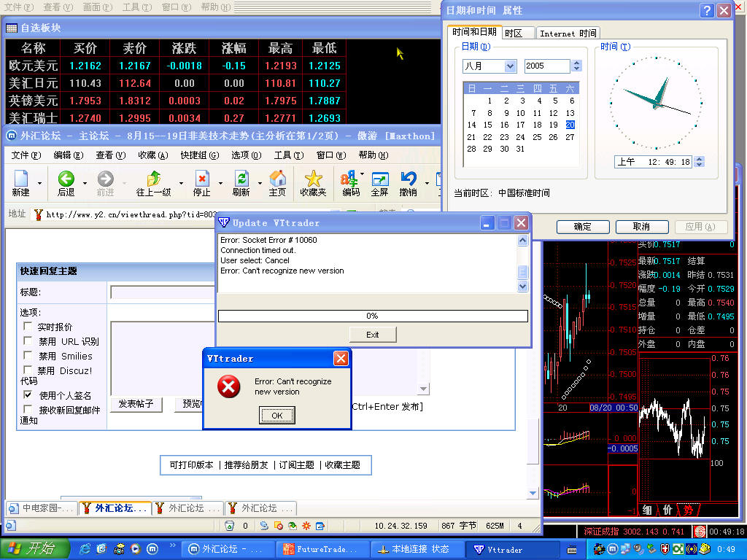Viewport: 747px width, 560px height.
Task: Select the 中电家园 browser tab
Action: coord(42,508)
